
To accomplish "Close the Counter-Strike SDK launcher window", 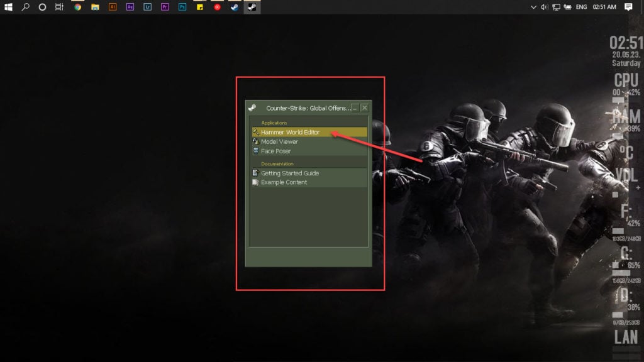I will pos(364,108).
